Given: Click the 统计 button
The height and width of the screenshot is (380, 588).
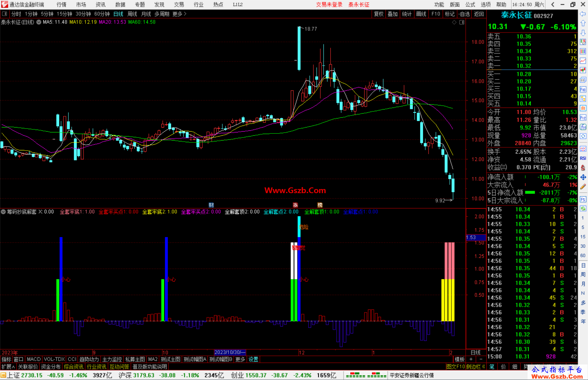Looking at the screenshot, I should point(407,14).
